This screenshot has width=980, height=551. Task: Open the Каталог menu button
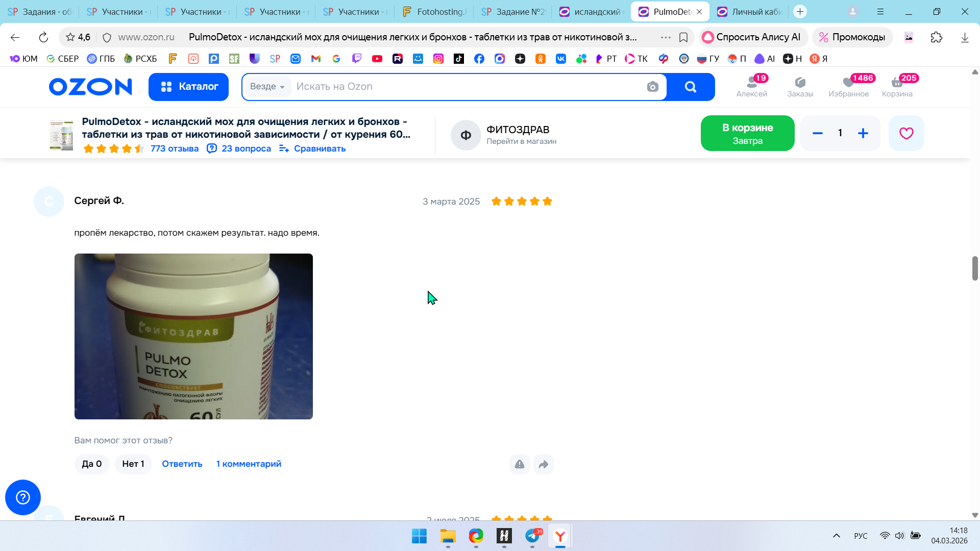188,87
